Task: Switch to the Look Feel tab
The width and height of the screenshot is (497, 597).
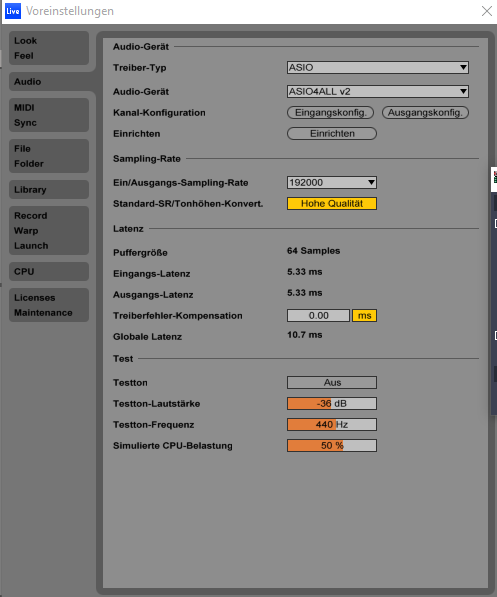Action: (x=49, y=48)
